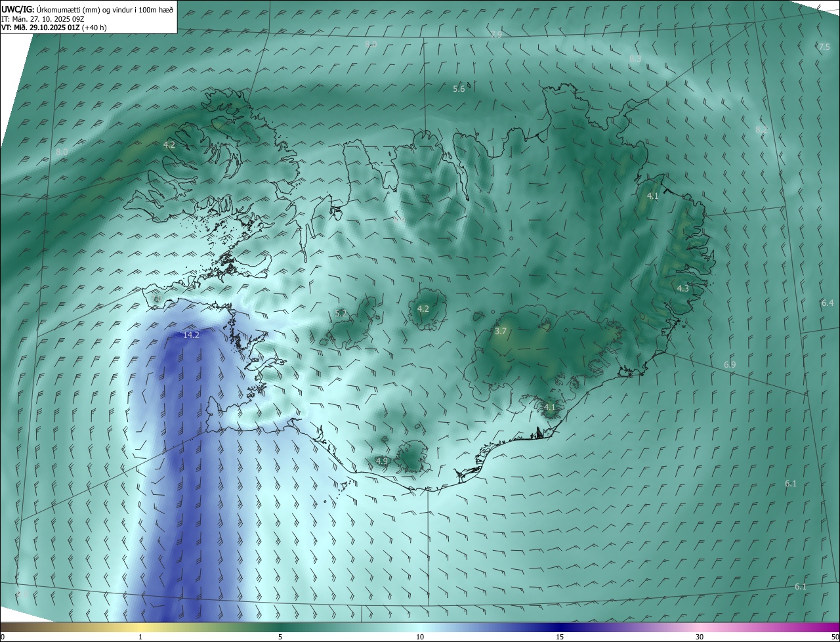Pick the map value 4.3

pos(682,289)
